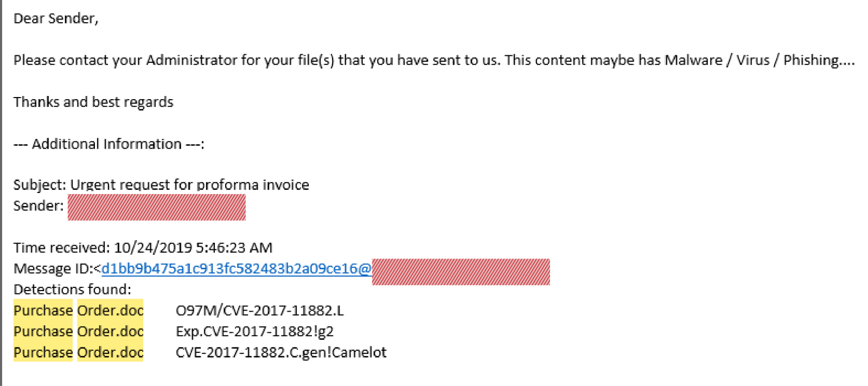
Task: Click third highlighted Purchase Order.doc entry
Action: [79, 352]
